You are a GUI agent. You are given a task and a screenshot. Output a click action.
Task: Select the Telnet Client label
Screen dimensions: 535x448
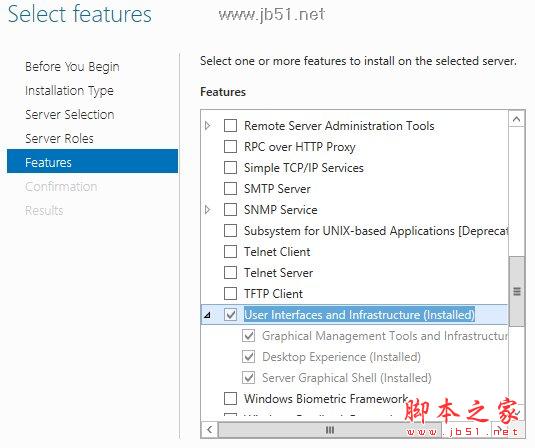(x=277, y=252)
